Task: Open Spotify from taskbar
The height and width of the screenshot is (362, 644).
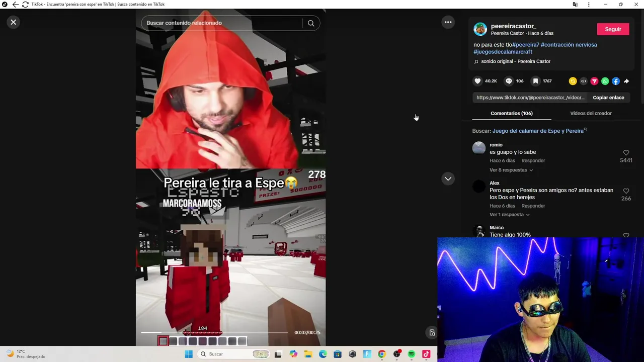Action: 412,354
